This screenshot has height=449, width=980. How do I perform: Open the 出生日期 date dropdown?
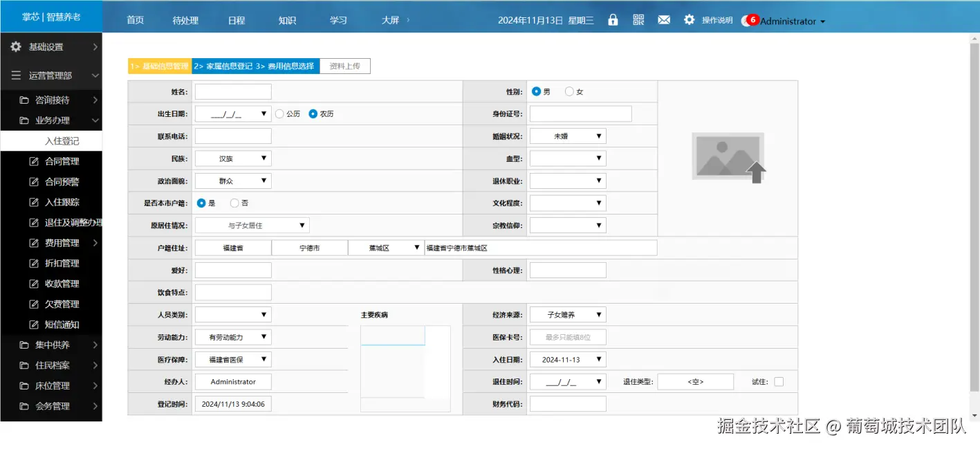point(264,114)
